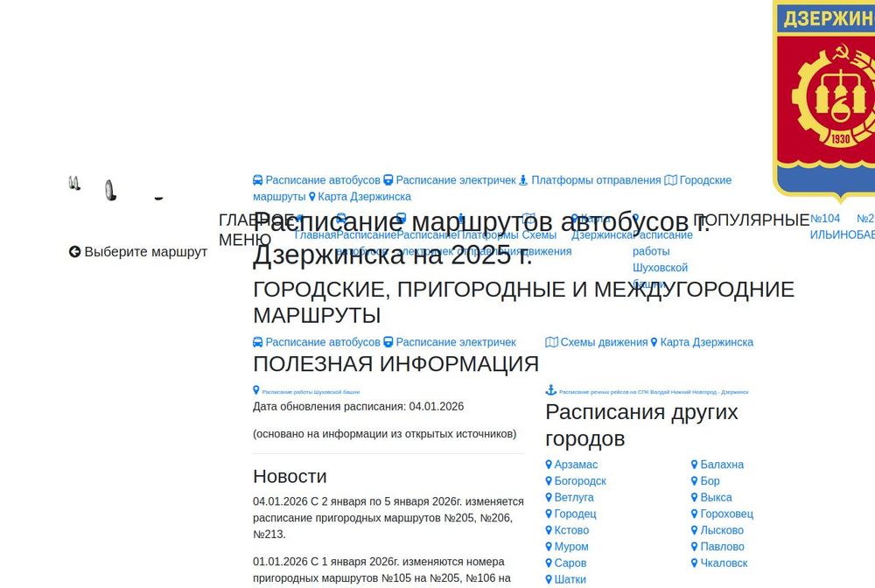Click the bus icon in the top navigation row
This screenshot has height=588, width=875.
(x=258, y=180)
